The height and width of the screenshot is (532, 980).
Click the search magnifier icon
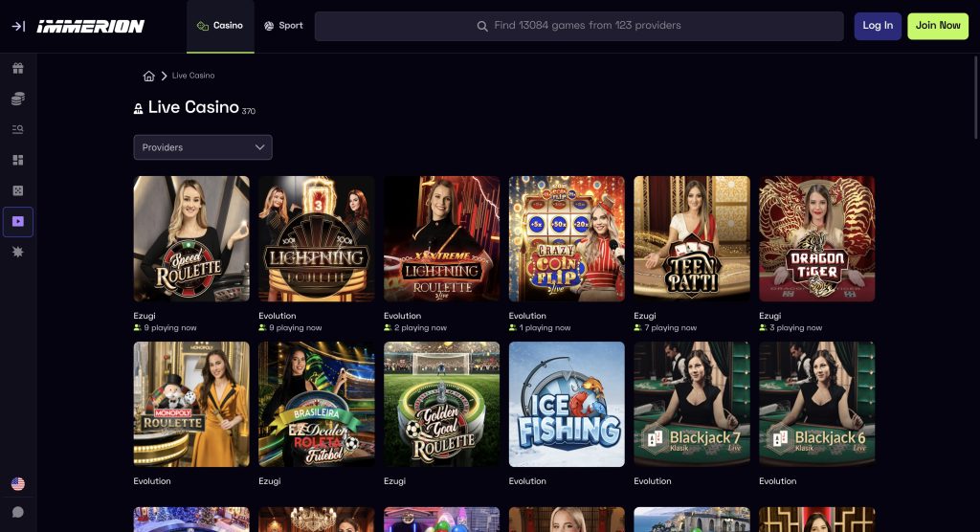tap(482, 26)
